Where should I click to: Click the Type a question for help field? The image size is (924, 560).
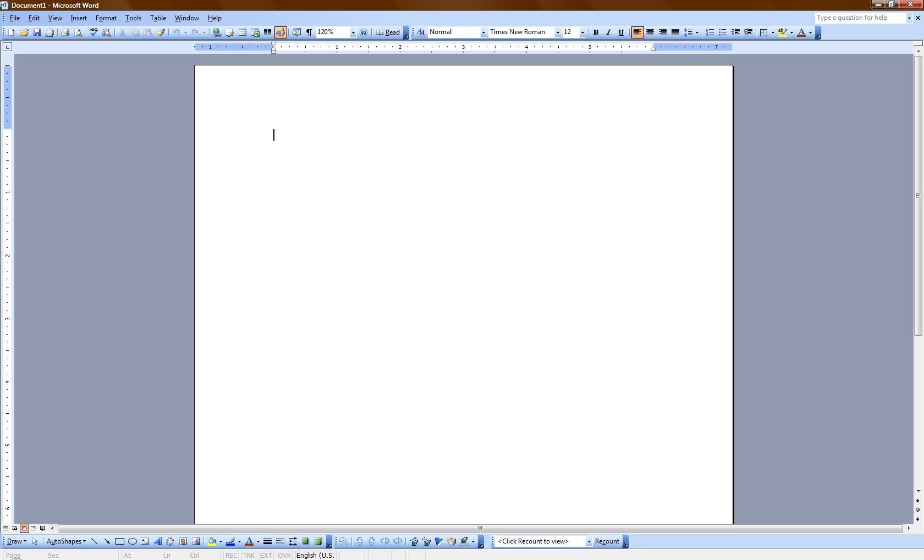(858, 17)
